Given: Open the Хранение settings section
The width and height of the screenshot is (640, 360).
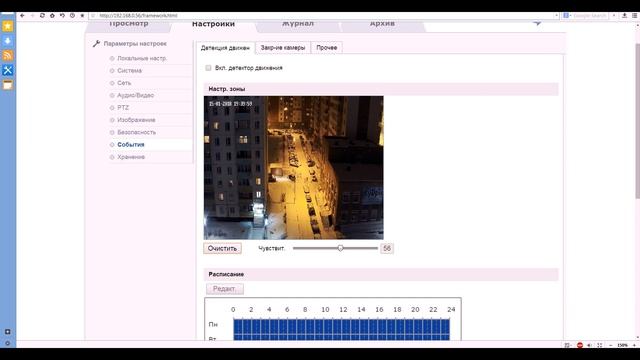Looking at the screenshot, I should pyautogui.click(x=131, y=157).
